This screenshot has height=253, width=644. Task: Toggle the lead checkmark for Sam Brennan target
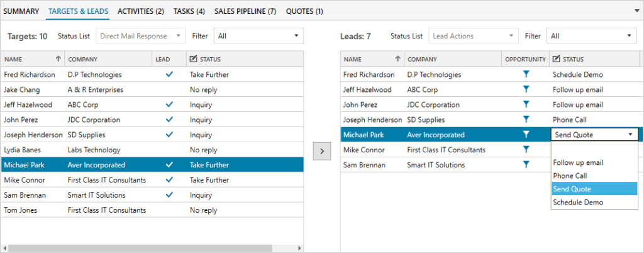coord(169,194)
